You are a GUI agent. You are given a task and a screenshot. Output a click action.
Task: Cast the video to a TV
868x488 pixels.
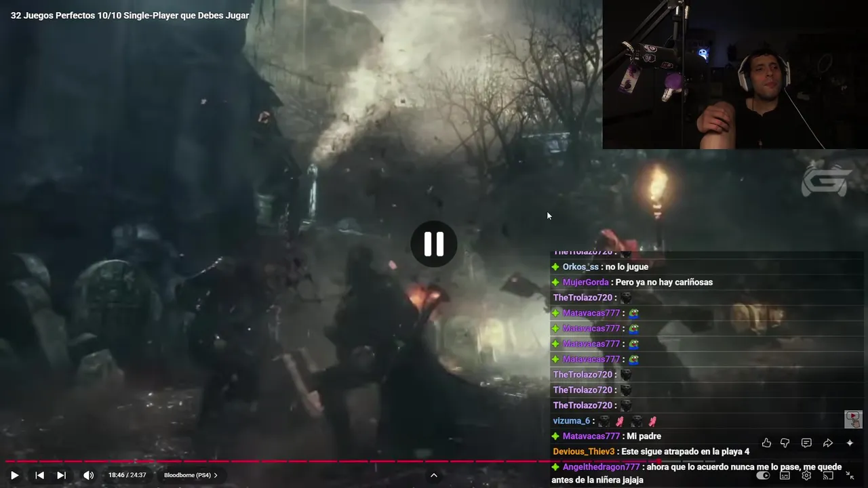pos(828,475)
